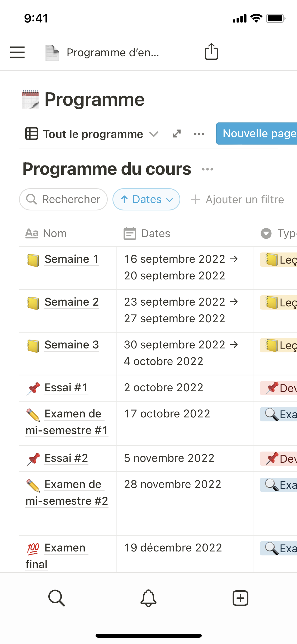297x644 pixels.
Task: Open the Essai #1 entry
Action: [x=66, y=388]
